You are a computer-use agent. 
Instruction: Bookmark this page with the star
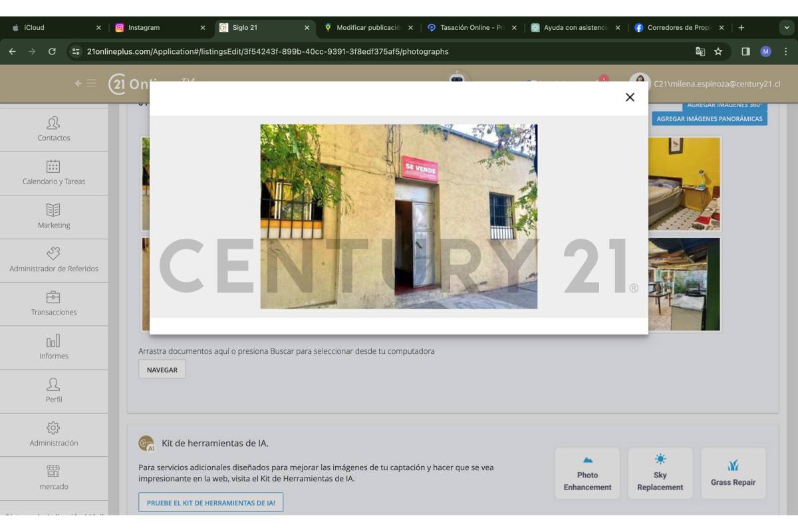point(718,51)
